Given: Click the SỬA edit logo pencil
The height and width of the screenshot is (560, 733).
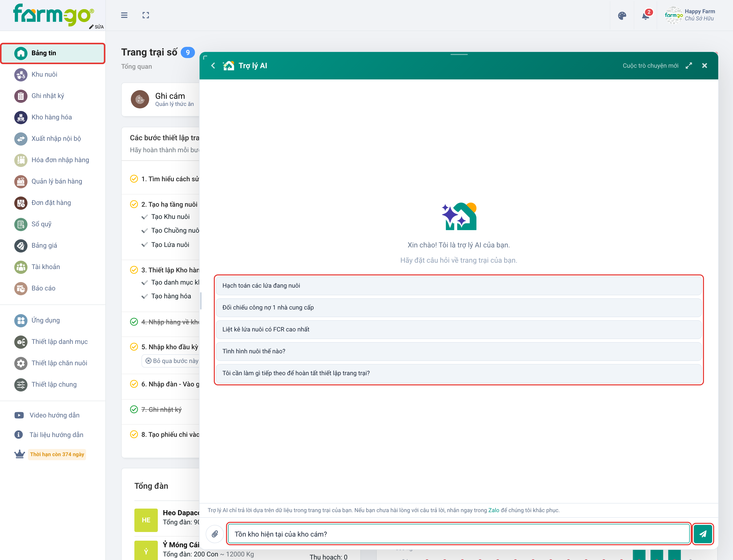Looking at the screenshot, I should click(x=96, y=27).
